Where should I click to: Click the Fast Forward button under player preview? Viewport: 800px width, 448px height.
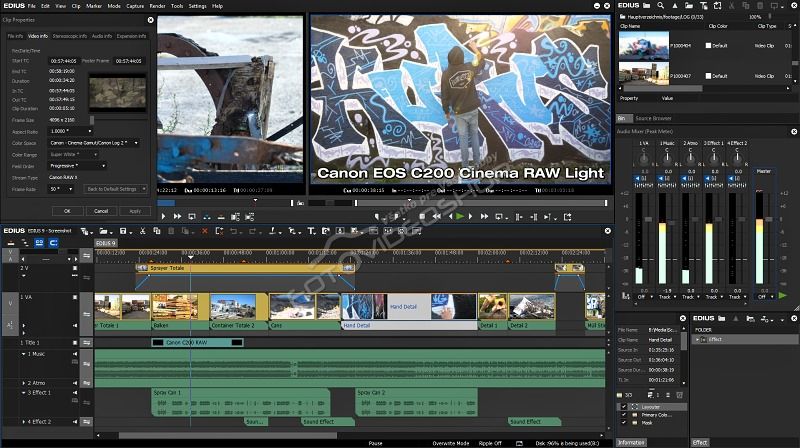pos(177,217)
